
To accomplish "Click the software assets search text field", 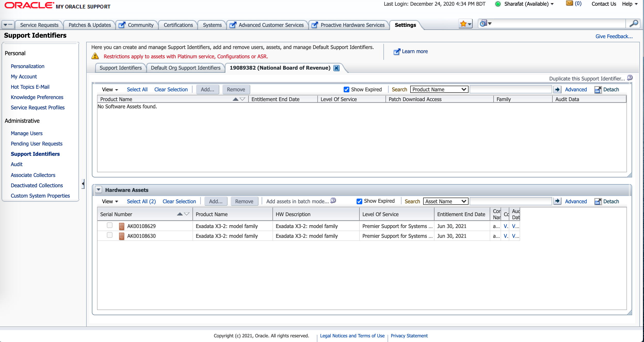I will (511, 89).
